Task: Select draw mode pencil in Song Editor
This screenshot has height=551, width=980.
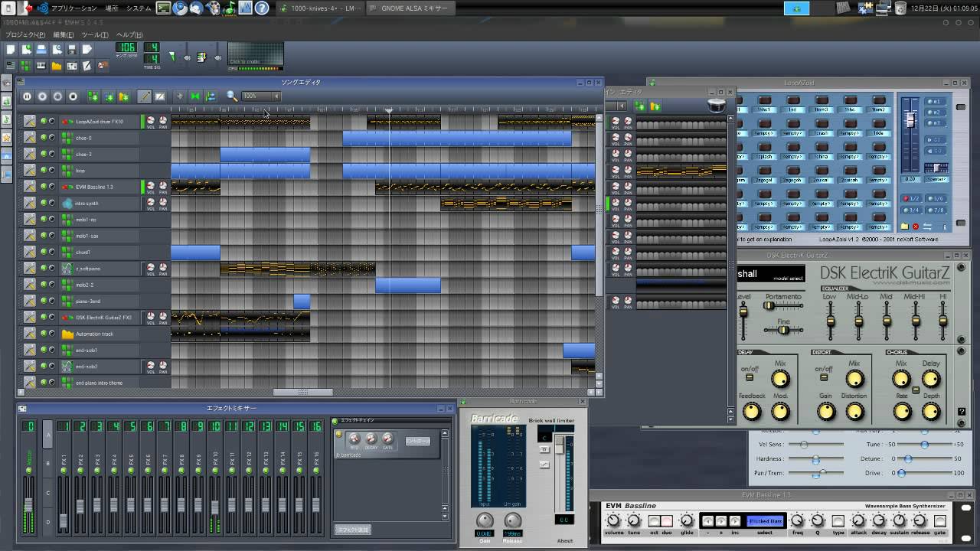Action: click(x=145, y=96)
